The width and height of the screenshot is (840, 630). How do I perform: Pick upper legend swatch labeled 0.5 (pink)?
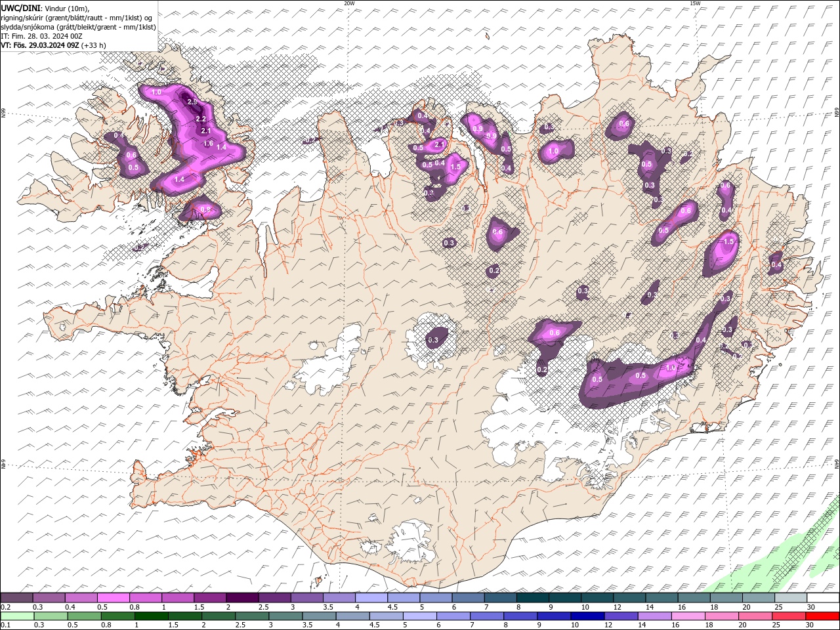[114, 597]
